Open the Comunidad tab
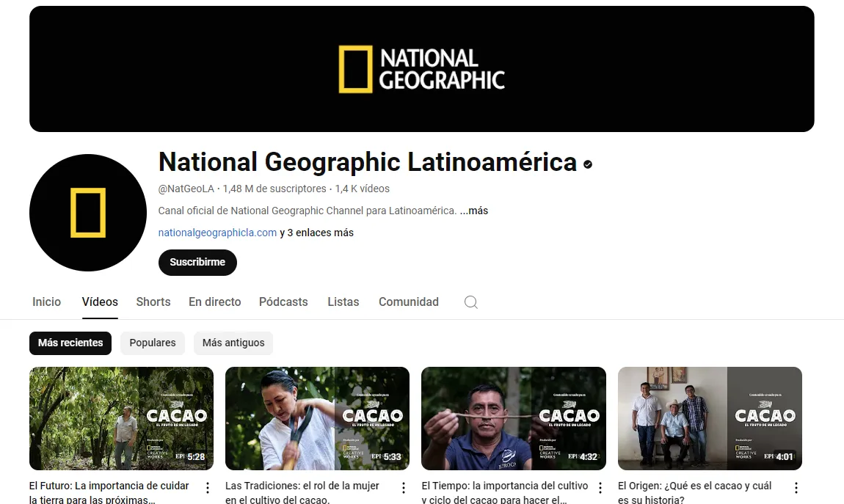The width and height of the screenshot is (844, 504). click(x=409, y=302)
